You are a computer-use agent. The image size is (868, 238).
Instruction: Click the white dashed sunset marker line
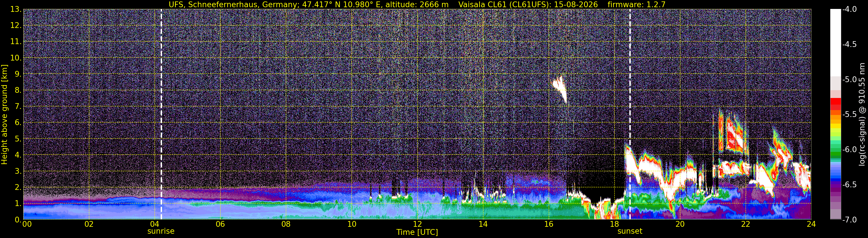click(x=630, y=114)
